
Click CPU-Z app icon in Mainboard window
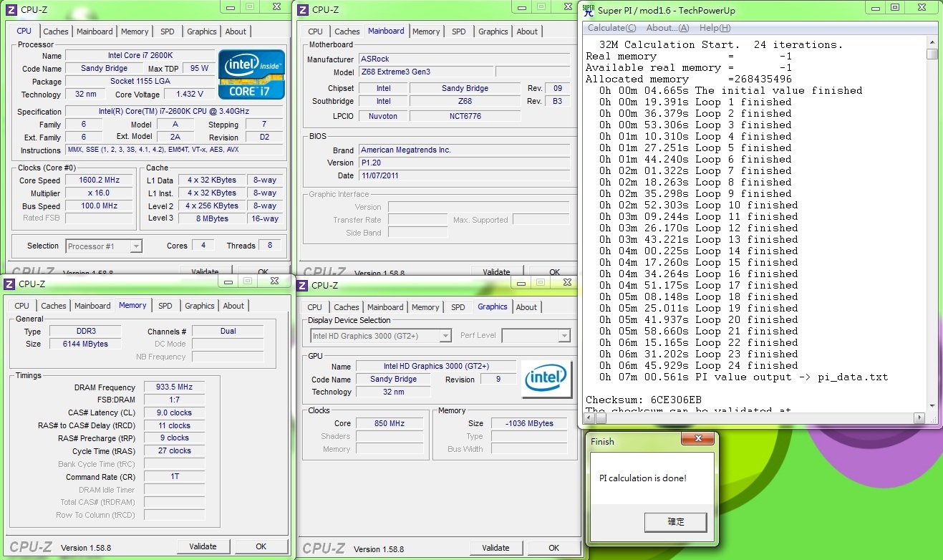[x=304, y=10]
